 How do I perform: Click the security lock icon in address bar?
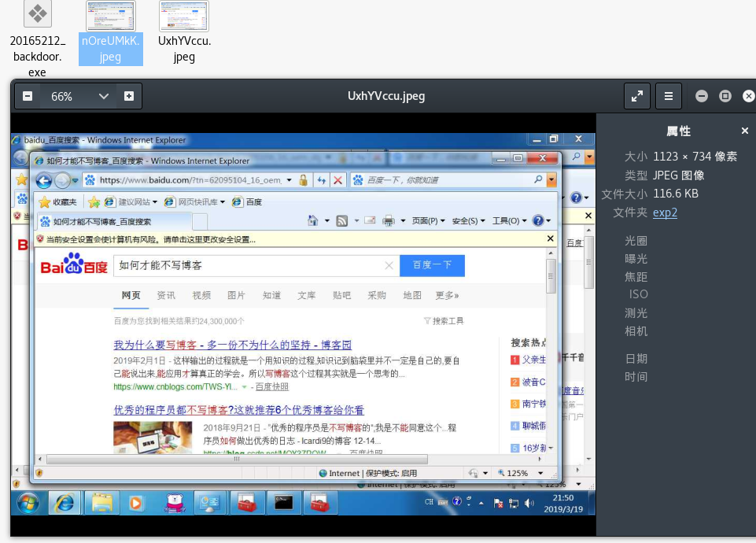[x=304, y=180]
